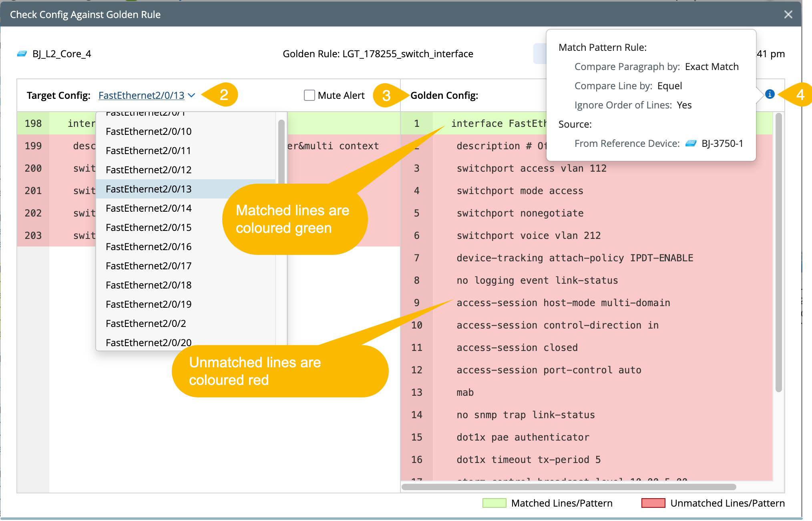Close the Check Config dialog
The image size is (812, 521).
coord(788,15)
